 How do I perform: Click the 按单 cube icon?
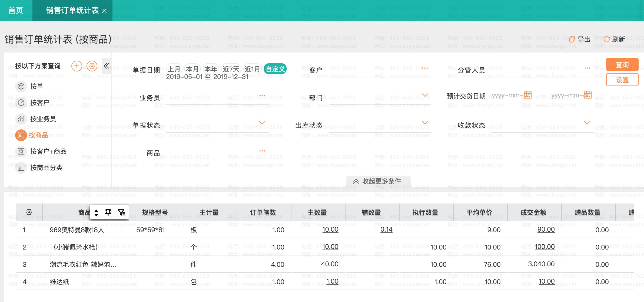pyautogui.click(x=21, y=86)
